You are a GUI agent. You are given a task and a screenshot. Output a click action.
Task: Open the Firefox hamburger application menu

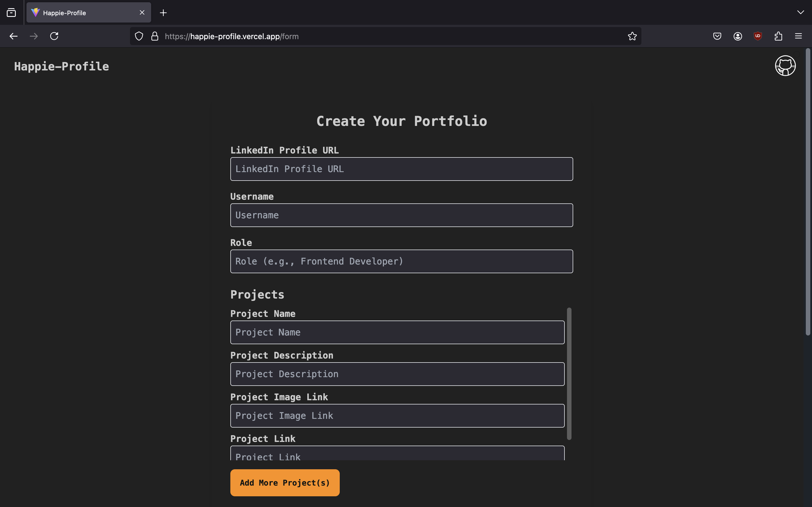click(798, 36)
